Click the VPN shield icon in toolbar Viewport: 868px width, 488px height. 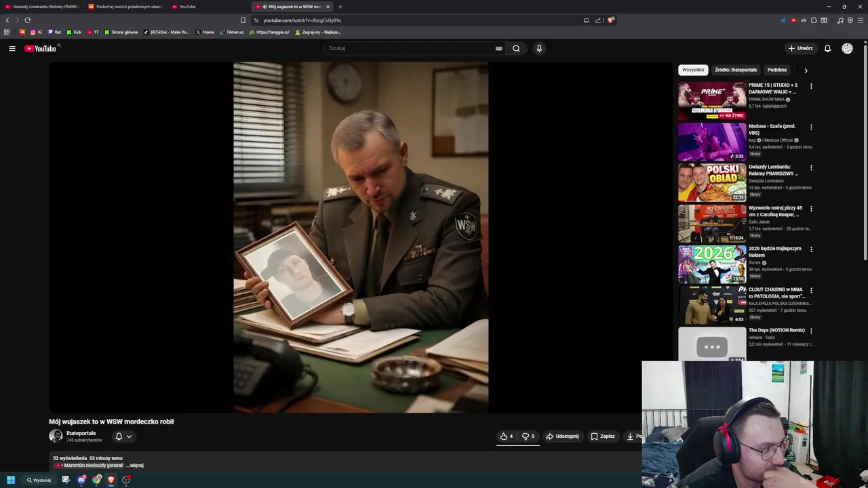click(x=850, y=20)
